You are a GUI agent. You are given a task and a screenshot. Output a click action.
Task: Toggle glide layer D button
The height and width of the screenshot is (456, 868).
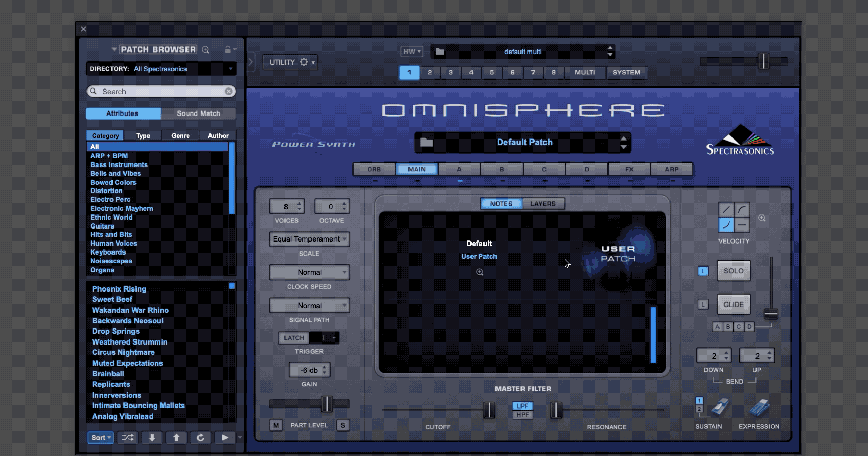pos(749,327)
